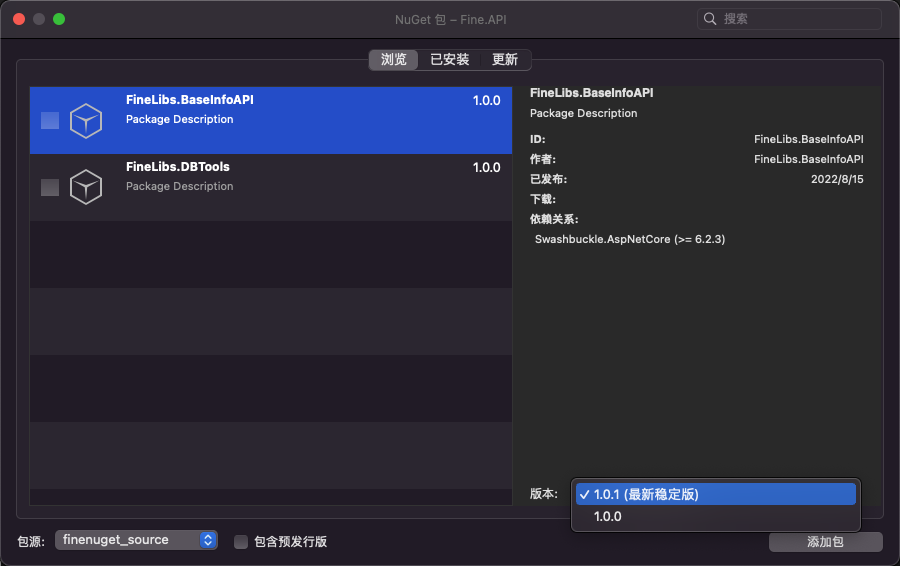Viewport: 900px width, 566px height.
Task: Click the 添加包 button
Action: pyautogui.click(x=825, y=542)
